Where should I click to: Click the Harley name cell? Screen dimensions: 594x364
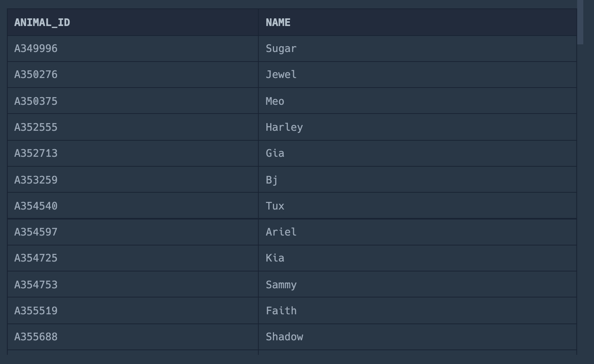(284, 127)
